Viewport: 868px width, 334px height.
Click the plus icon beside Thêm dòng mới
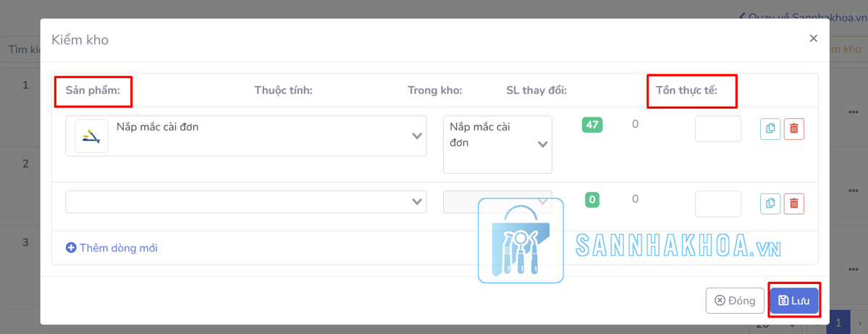coord(71,248)
